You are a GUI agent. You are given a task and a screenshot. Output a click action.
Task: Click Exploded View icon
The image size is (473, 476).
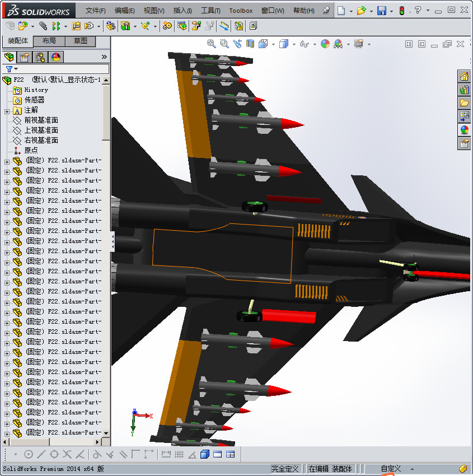[196, 26]
